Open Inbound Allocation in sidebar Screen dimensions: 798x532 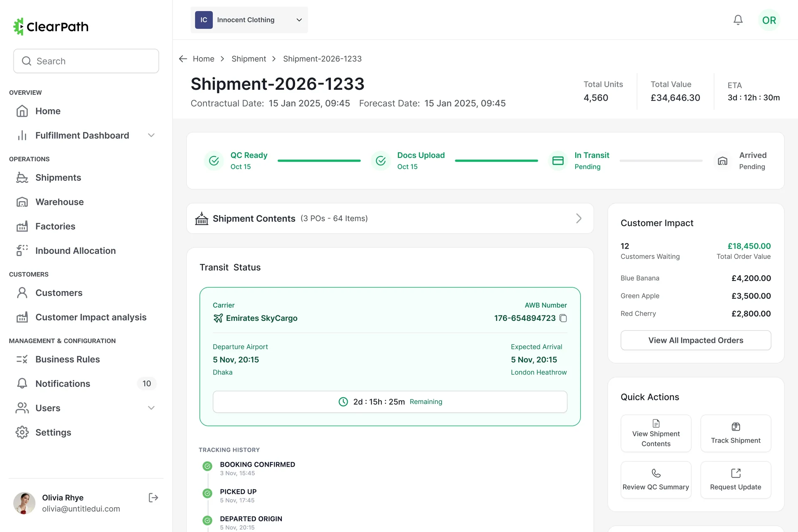click(86, 251)
